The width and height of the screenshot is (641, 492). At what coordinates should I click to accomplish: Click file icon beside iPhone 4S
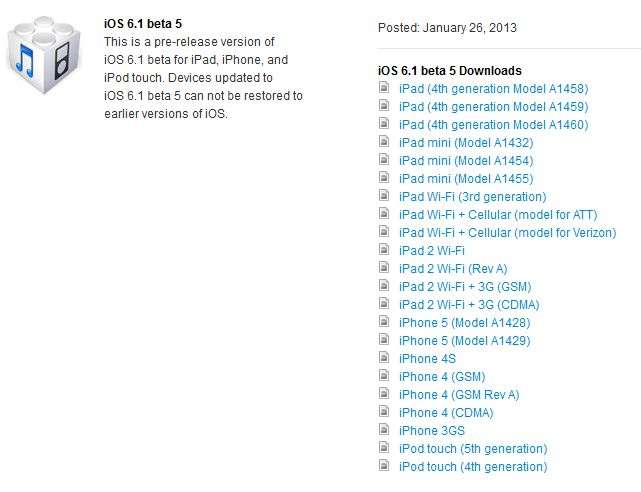(384, 357)
